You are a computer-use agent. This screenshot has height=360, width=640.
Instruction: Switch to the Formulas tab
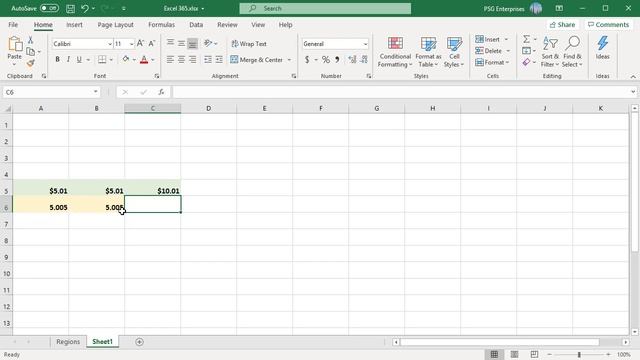click(x=161, y=25)
